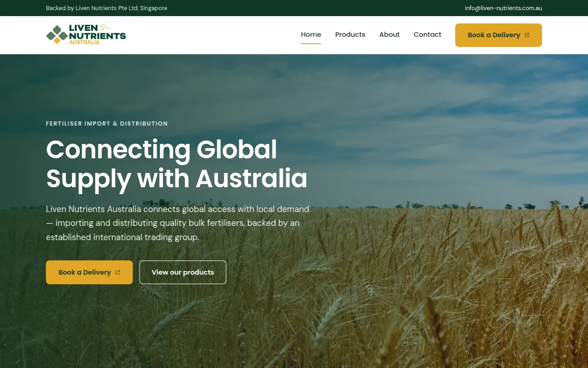Navigate to the Contact page
This screenshot has height=368, width=588.
[427, 35]
